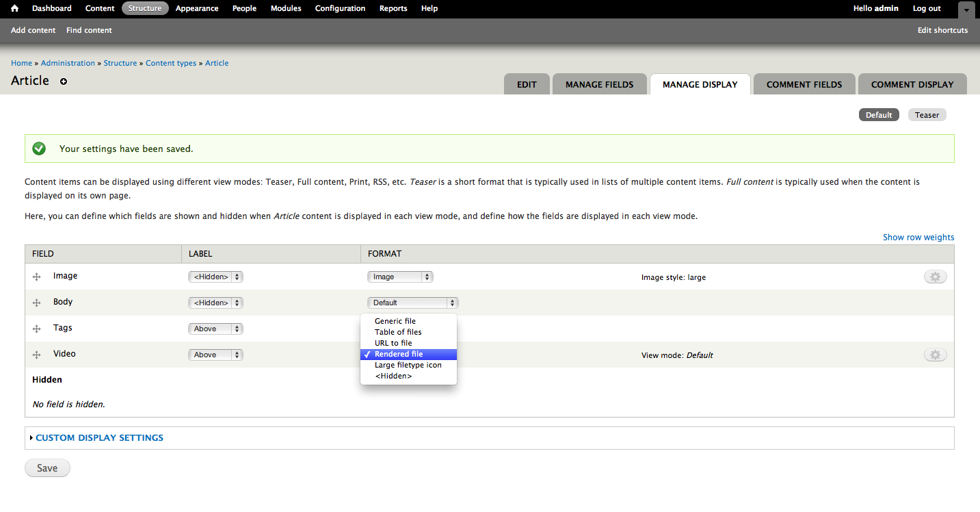Click the home icon in admin toolbar
Image resolution: width=980 pixels, height=512 pixels.
(14, 9)
